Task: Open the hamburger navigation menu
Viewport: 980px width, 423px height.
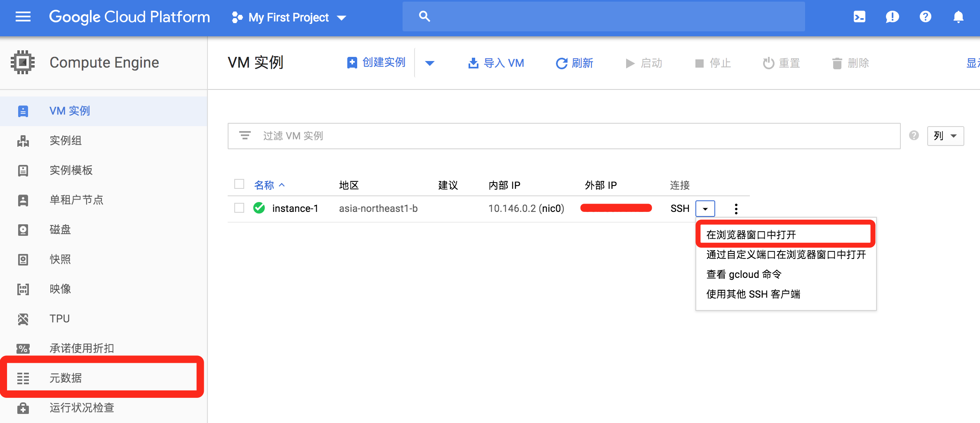Action: coord(23,17)
